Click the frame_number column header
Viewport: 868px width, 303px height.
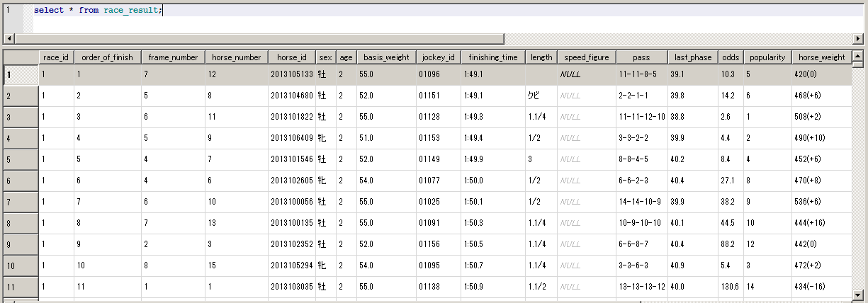[x=173, y=57]
